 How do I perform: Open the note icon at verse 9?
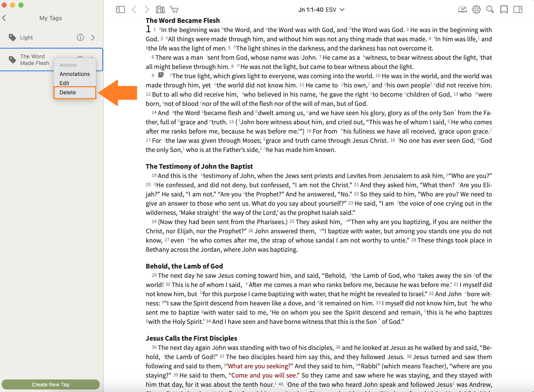[161, 75]
